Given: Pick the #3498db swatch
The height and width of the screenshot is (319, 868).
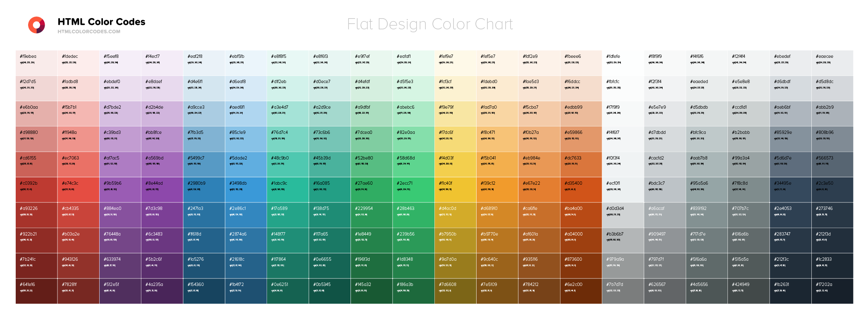Looking at the screenshot, I should [x=246, y=190].
